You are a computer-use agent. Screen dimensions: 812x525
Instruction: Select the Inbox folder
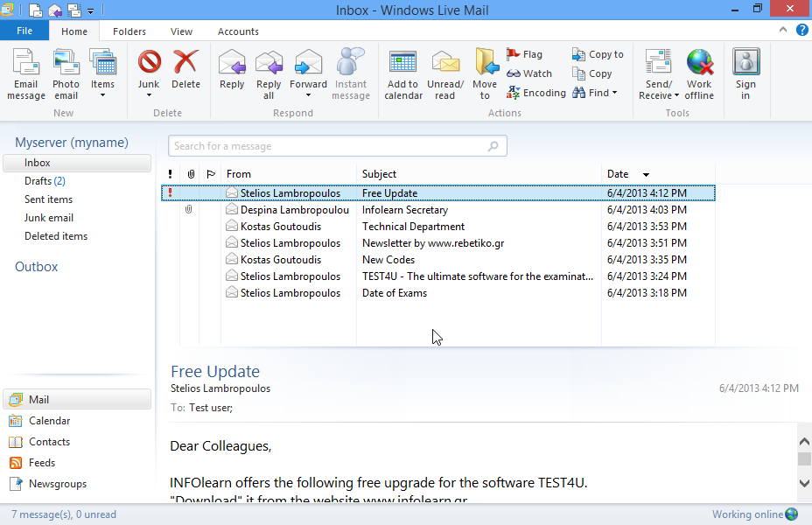(77, 163)
